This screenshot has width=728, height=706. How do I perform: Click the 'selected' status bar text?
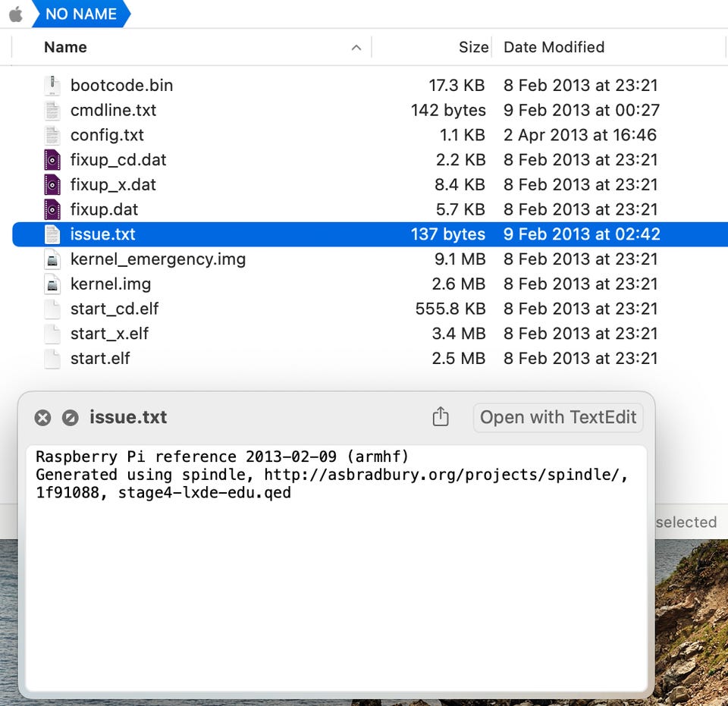click(686, 522)
